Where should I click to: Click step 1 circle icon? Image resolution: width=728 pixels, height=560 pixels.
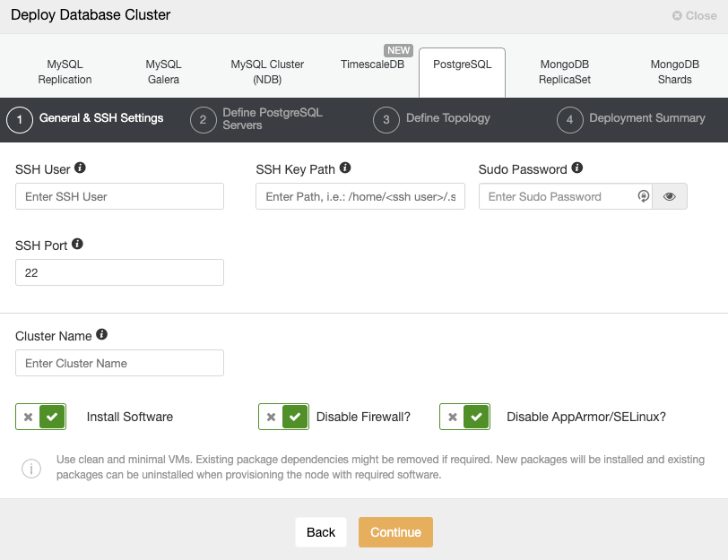20,120
